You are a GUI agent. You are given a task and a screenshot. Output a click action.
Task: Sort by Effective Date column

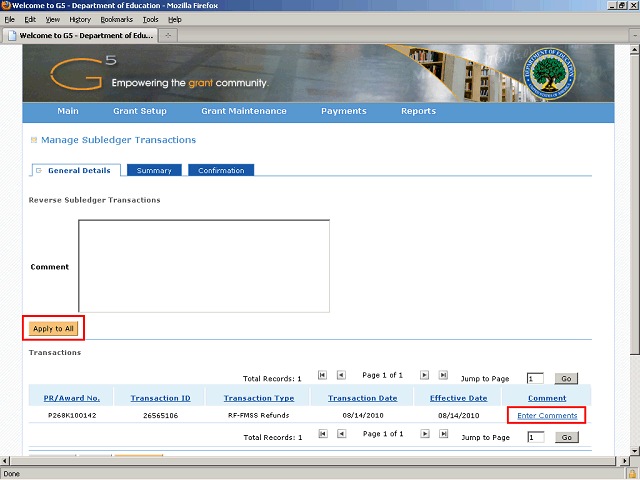click(458, 398)
